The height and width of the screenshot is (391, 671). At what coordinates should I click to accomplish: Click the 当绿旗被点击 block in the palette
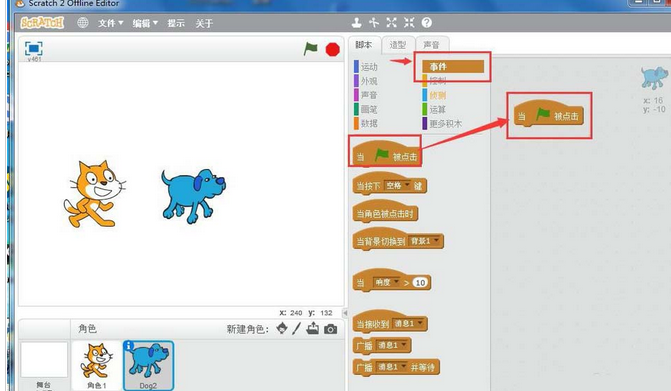point(386,154)
